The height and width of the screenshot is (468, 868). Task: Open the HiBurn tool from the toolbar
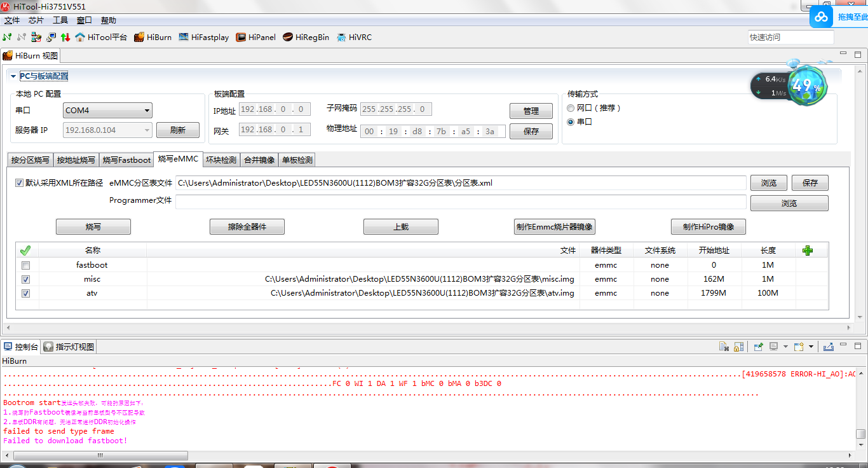pyautogui.click(x=153, y=38)
